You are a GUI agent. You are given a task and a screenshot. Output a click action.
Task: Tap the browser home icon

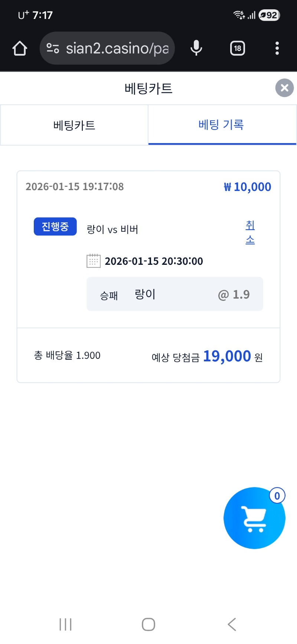tap(20, 48)
